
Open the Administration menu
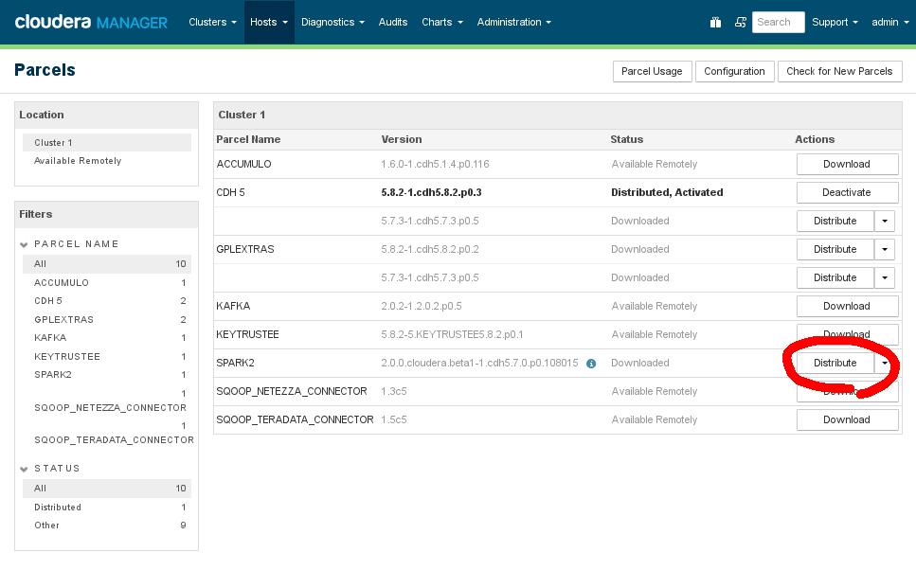pos(514,22)
